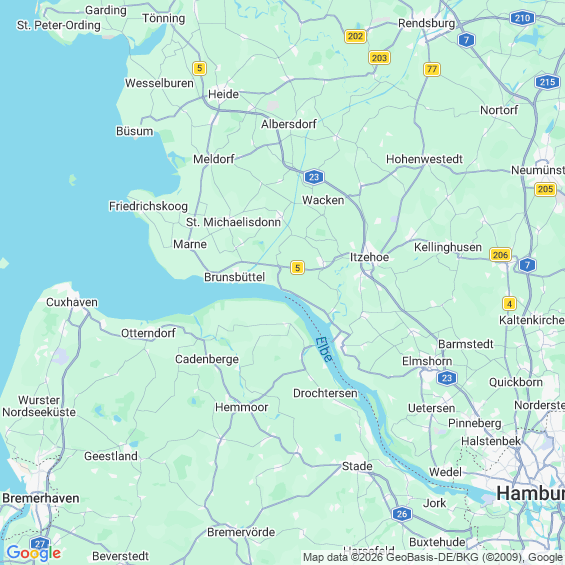Click the Map data attribution text
The width and height of the screenshot is (565, 565).
(433, 557)
